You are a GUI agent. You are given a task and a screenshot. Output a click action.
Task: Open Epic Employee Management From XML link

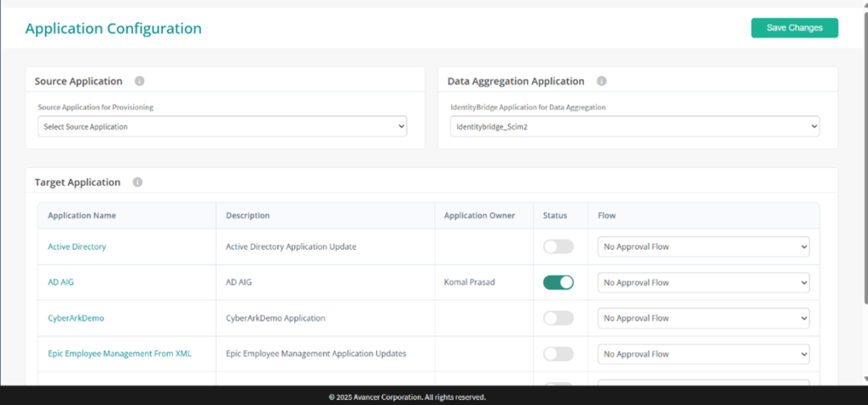pyautogui.click(x=120, y=353)
